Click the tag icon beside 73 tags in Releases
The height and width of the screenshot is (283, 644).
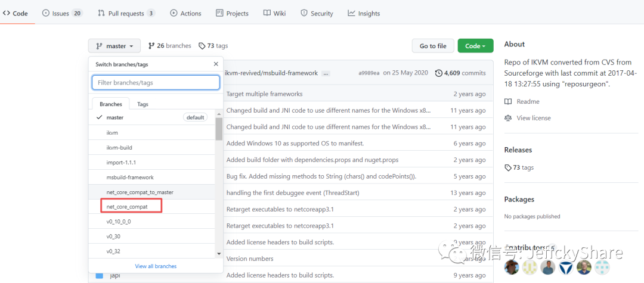tap(508, 168)
